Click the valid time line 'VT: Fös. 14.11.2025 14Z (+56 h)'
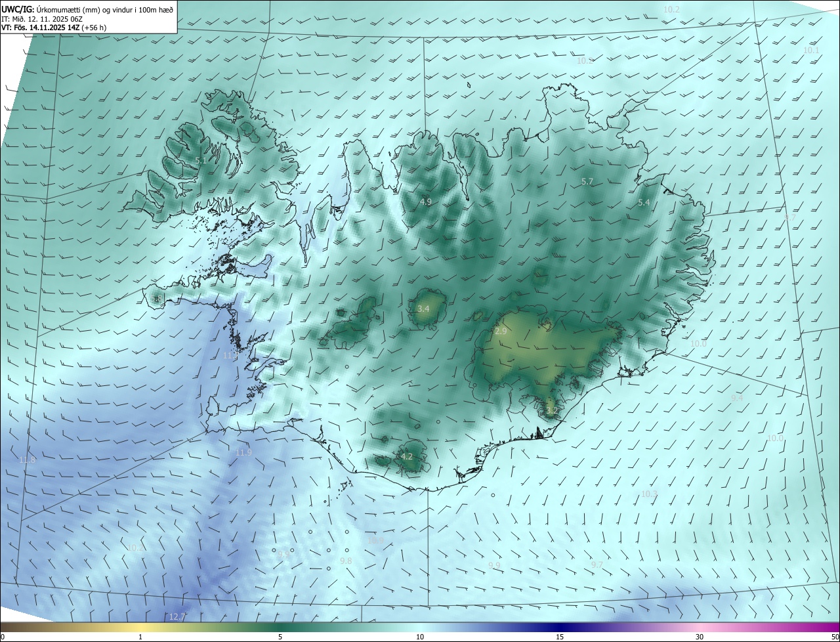 [x=54, y=28]
